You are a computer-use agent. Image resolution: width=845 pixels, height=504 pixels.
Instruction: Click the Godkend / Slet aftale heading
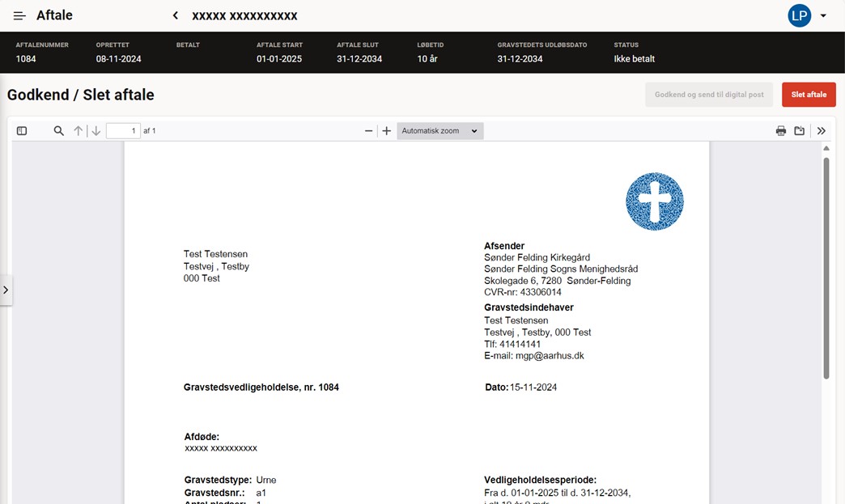click(x=81, y=95)
